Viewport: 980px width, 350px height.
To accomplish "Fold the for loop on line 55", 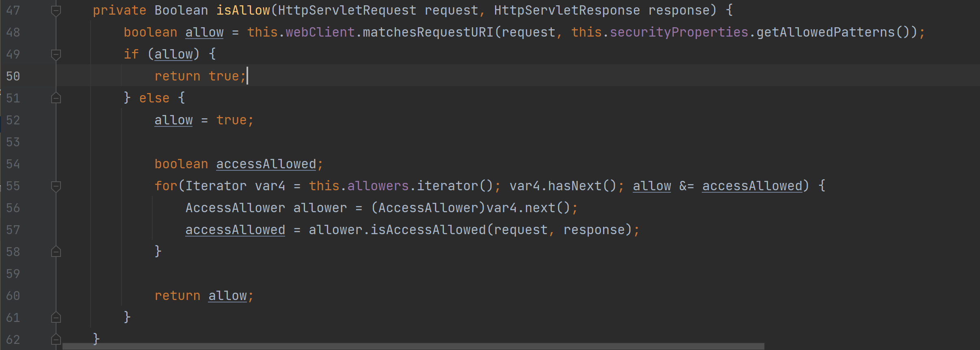I will [x=56, y=186].
